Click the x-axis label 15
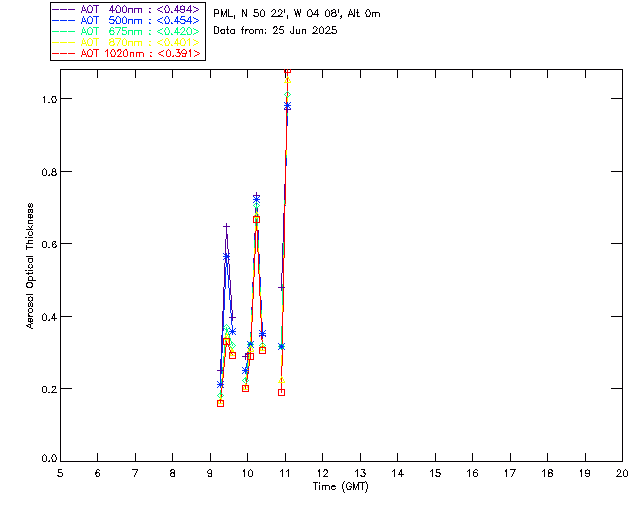This screenshot has height=512, width=640. pyautogui.click(x=435, y=473)
